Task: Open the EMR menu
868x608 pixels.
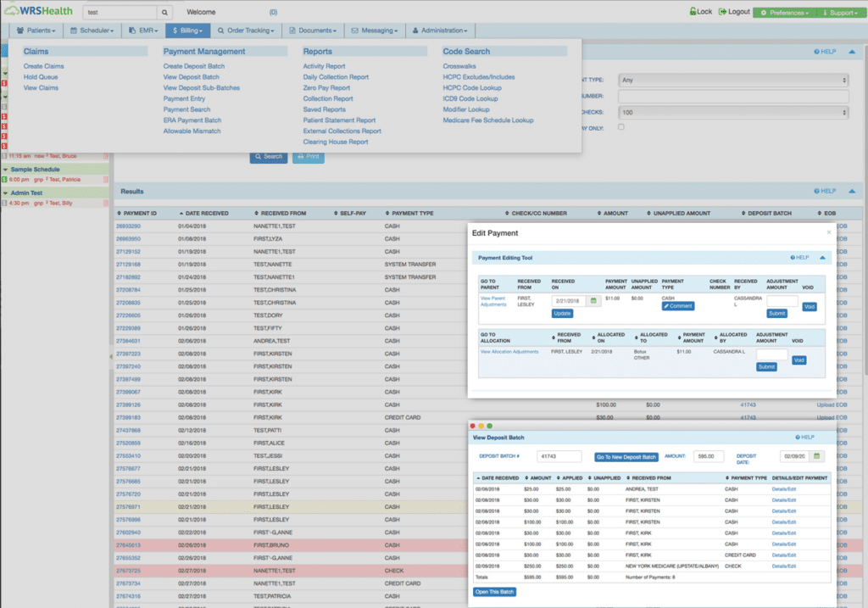Action: point(143,31)
